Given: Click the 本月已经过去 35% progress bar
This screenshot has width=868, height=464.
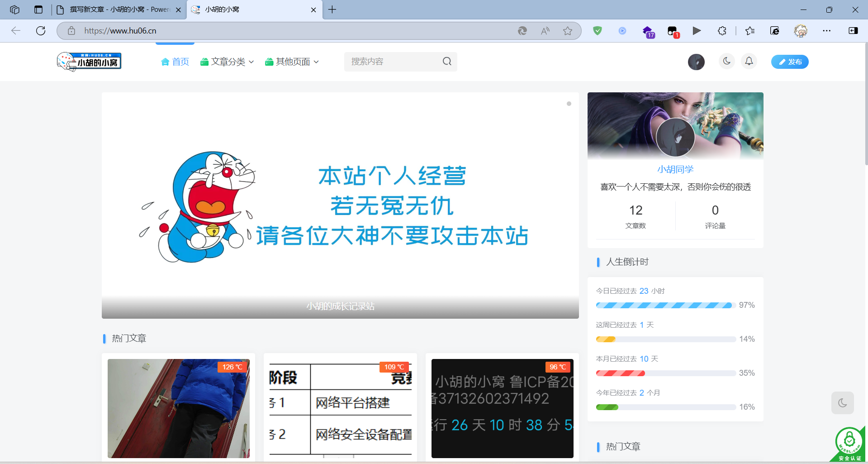Looking at the screenshot, I should (x=666, y=373).
